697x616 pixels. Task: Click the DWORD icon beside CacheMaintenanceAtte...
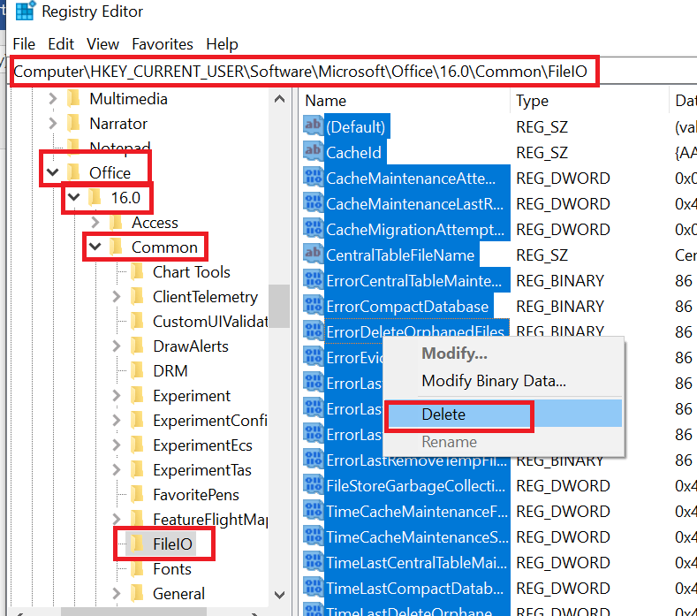point(314,177)
